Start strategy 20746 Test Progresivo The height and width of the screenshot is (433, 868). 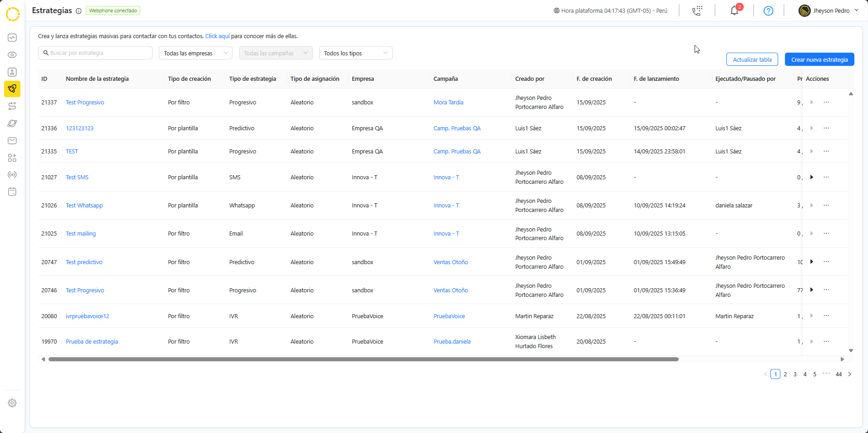[x=812, y=290]
